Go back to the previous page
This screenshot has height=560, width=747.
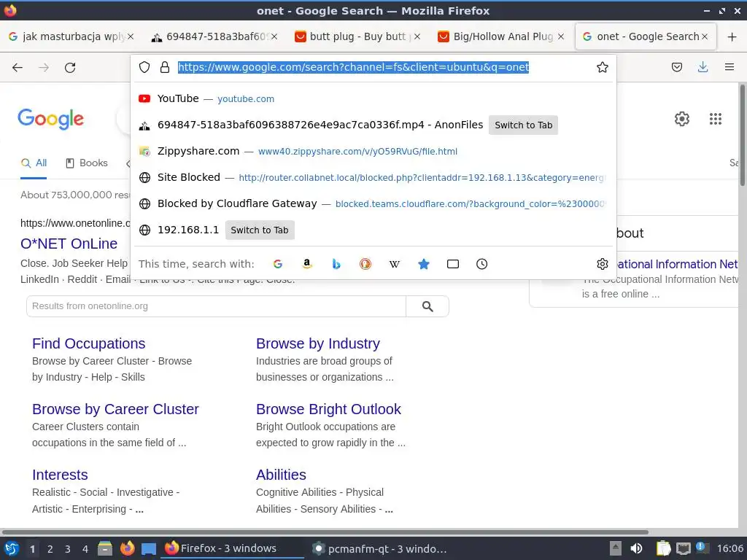(18, 68)
